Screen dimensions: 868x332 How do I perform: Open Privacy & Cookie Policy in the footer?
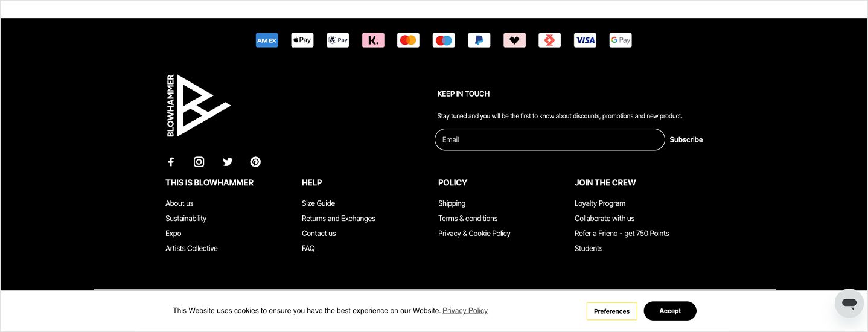[474, 234]
